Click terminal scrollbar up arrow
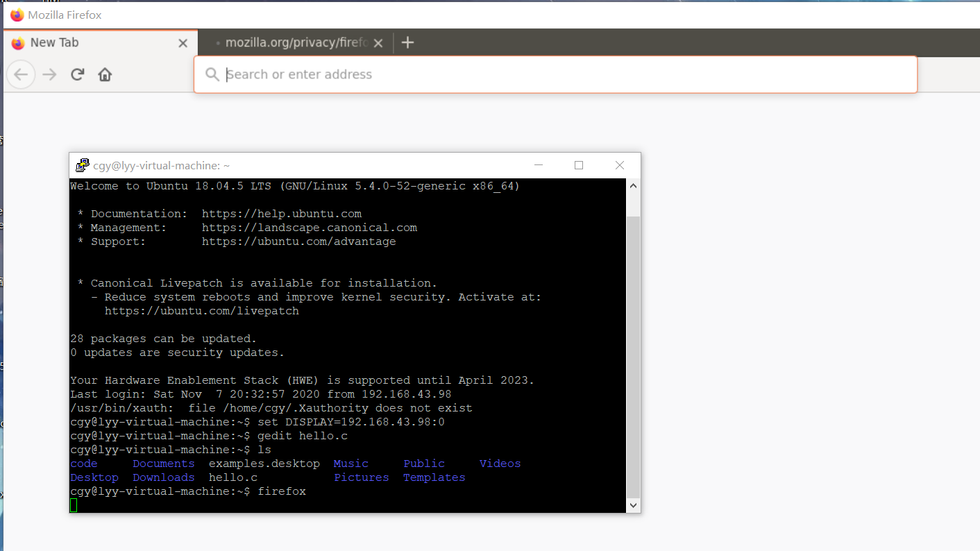 tap(633, 186)
